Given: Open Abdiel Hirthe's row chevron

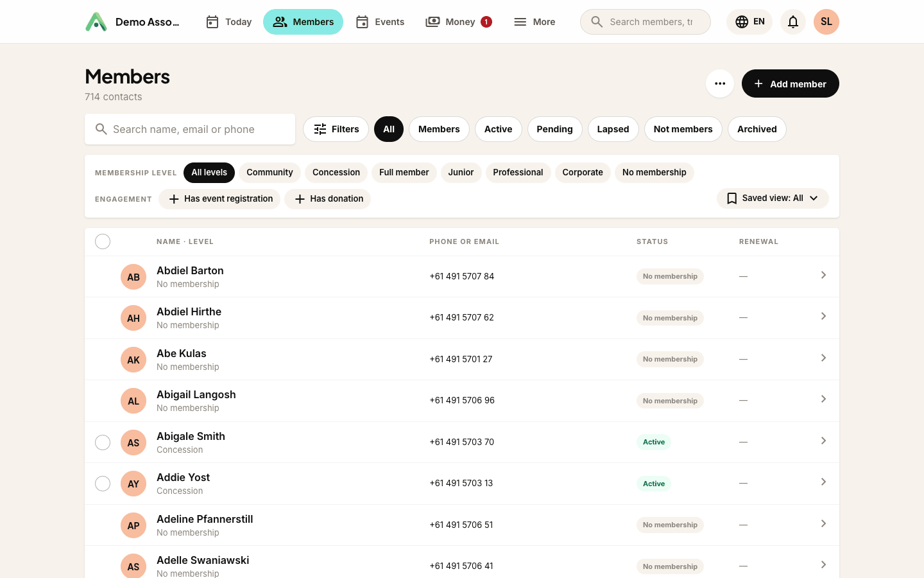Looking at the screenshot, I should [823, 316].
